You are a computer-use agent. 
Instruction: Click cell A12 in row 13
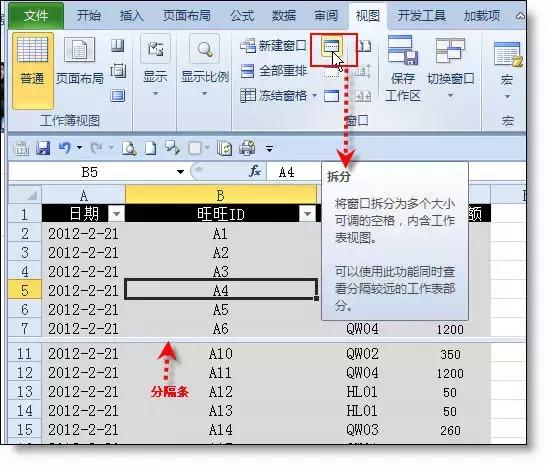(221, 392)
